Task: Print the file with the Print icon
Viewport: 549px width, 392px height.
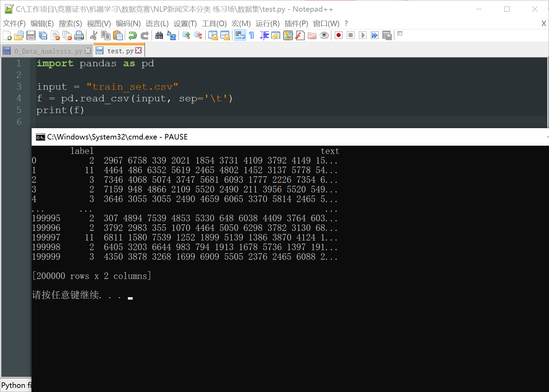Action: tap(79, 35)
